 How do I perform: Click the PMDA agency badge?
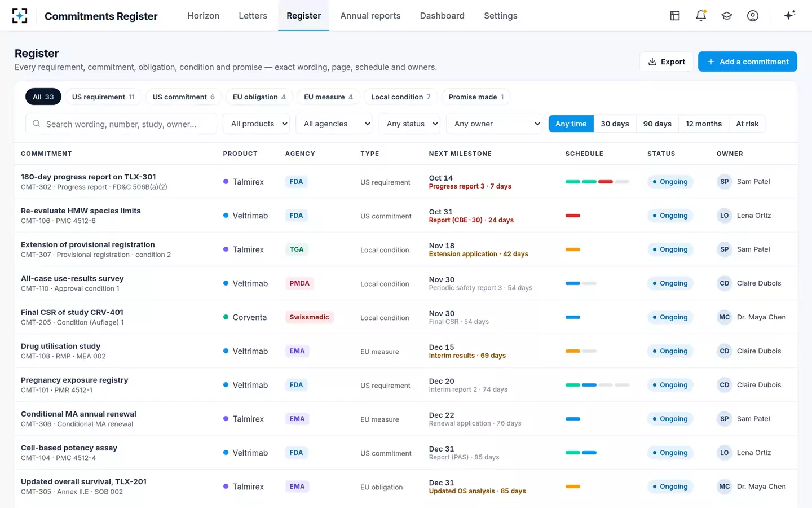coord(299,283)
